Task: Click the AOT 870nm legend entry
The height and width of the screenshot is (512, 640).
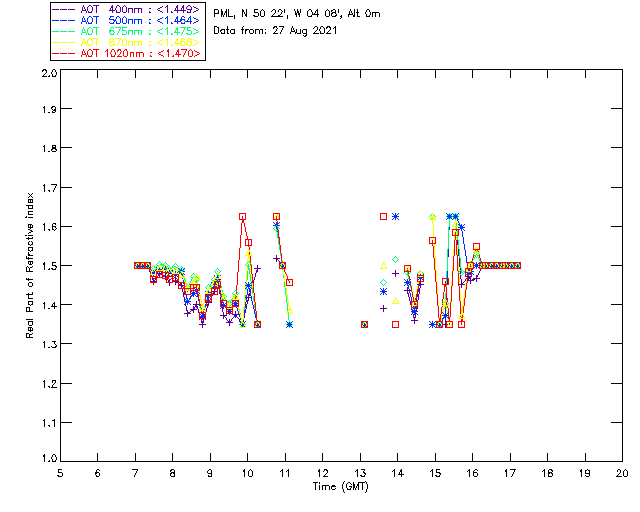Action: (x=126, y=42)
